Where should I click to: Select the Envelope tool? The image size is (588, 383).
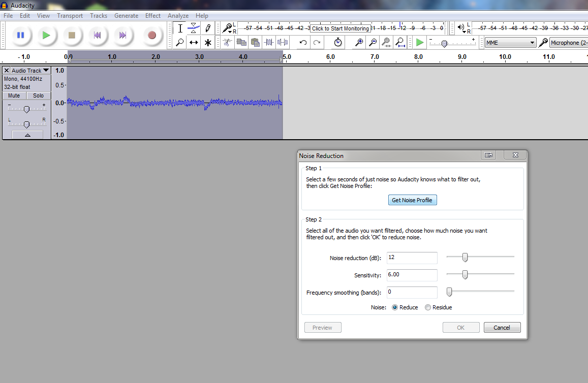point(194,28)
